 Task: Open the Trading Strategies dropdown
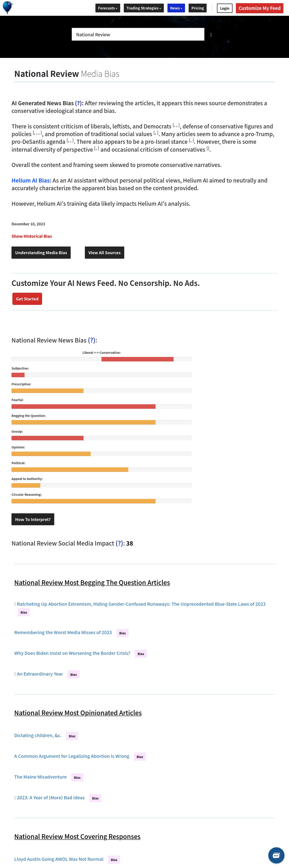(x=144, y=8)
